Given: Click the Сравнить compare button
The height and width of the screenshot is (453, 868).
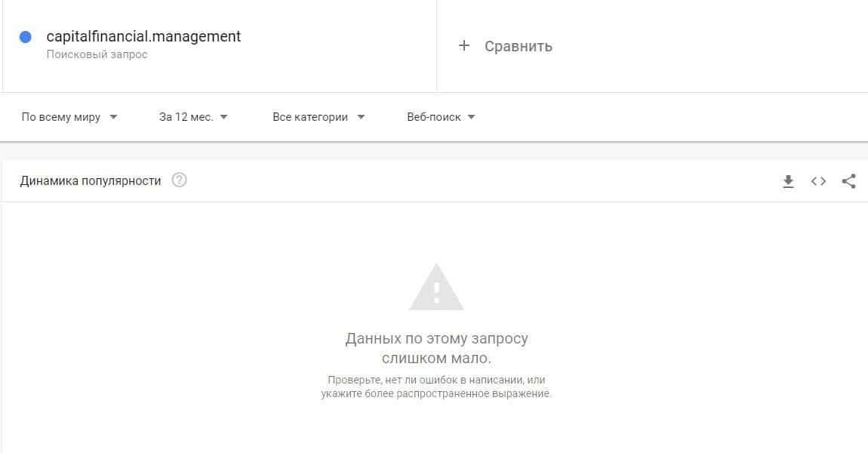Looking at the screenshot, I should pyautogui.click(x=505, y=46).
